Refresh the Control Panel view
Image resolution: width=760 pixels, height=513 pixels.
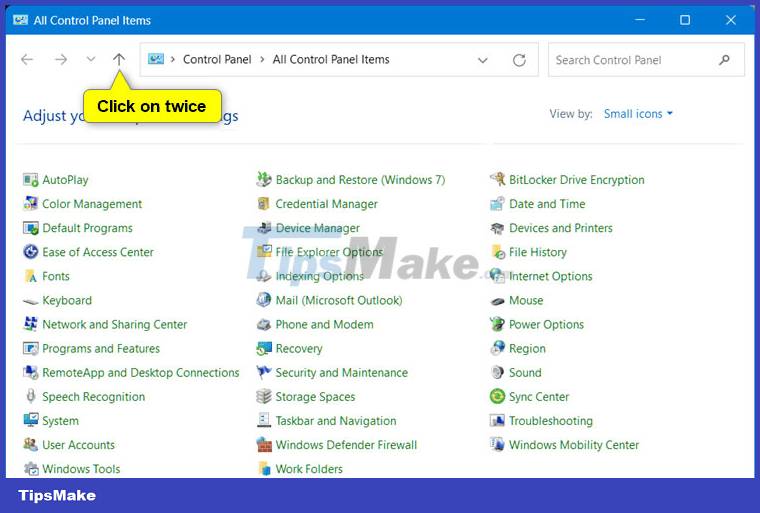point(519,60)
